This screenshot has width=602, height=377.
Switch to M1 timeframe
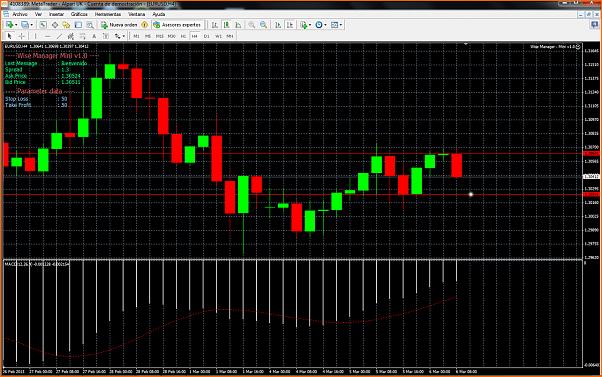(136, 36)
